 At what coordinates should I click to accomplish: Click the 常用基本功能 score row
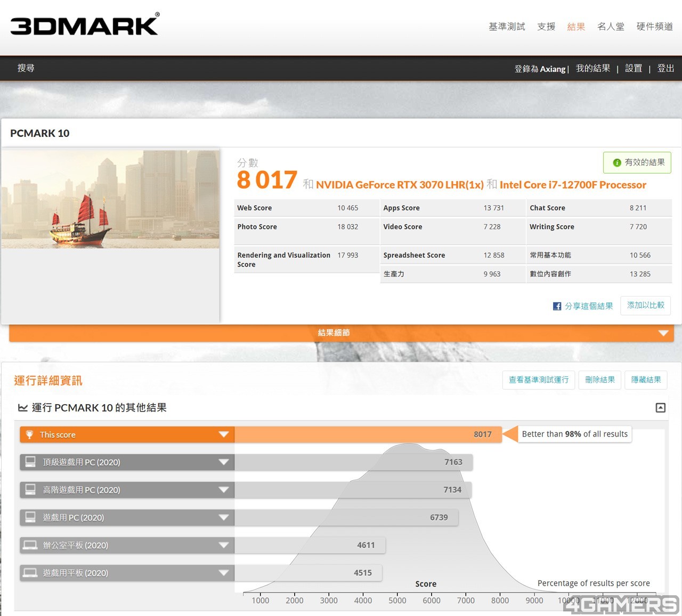coord(599,256)
